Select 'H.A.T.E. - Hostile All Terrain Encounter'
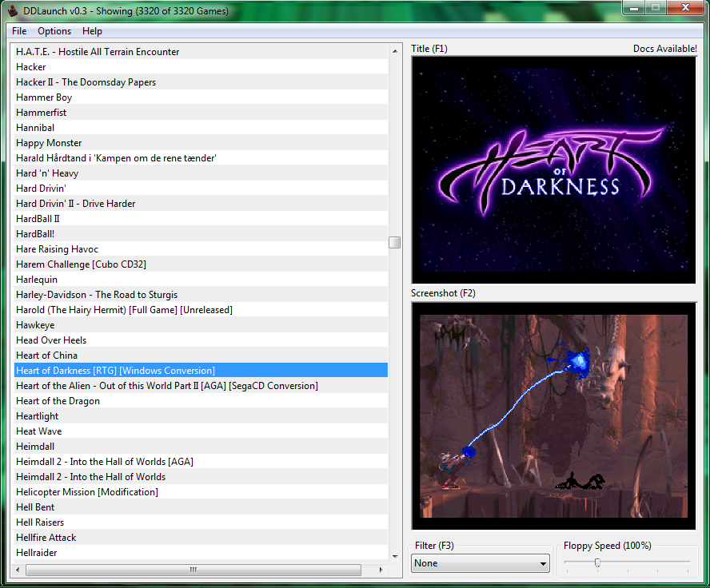The width and height of the screenshot is (710, 588). click(201, 52)
